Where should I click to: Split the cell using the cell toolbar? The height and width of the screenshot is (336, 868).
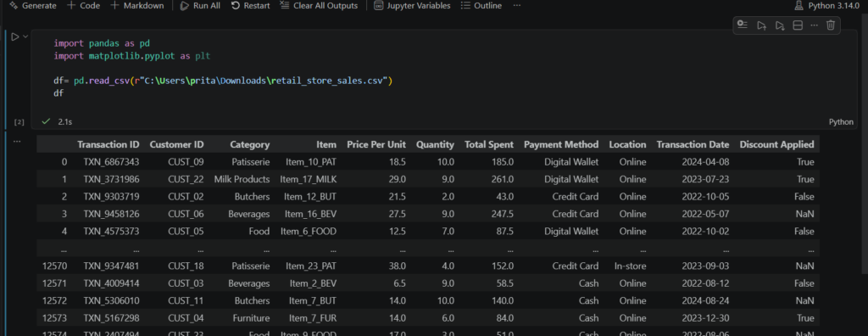pos(798,25)
